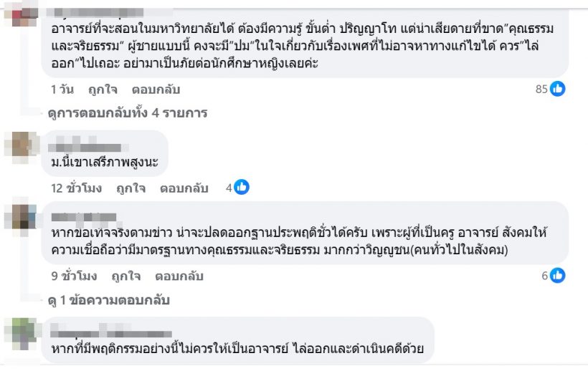Like the comment posted 12 ชั่วโมง ago
The image size is (588, 371).
128,188
